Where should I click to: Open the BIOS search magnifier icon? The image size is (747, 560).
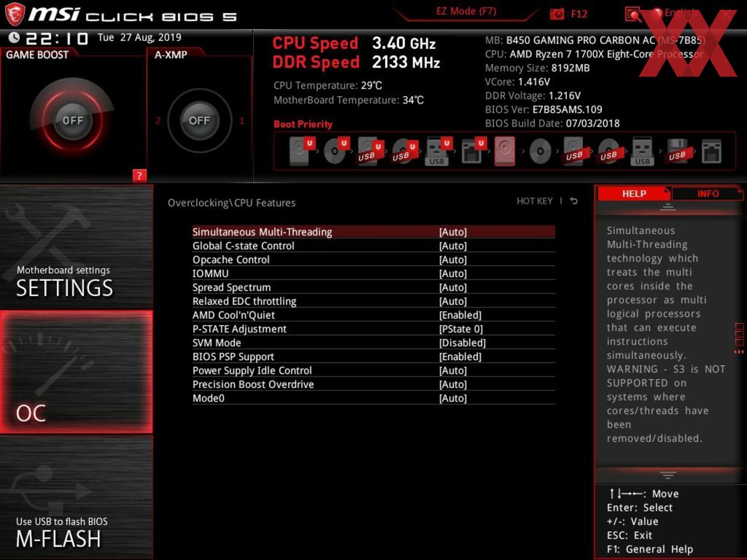(633, 14)
